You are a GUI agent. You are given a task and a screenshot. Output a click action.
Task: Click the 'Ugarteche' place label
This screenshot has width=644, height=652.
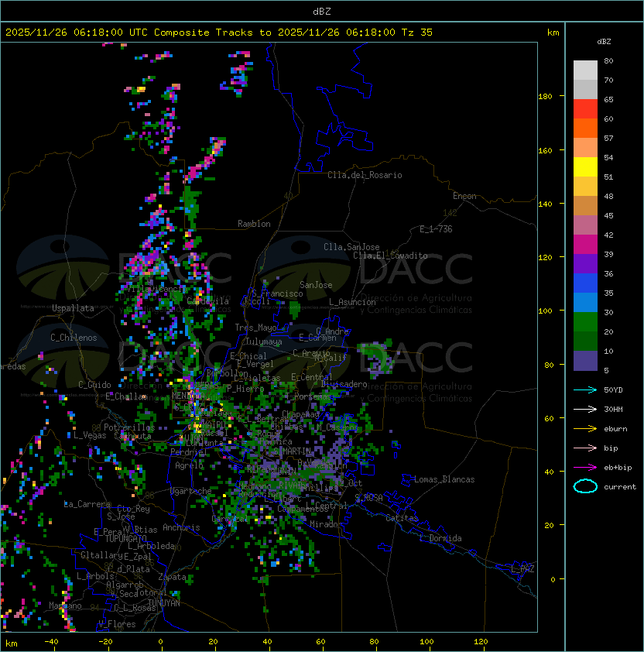pos(191,491)
